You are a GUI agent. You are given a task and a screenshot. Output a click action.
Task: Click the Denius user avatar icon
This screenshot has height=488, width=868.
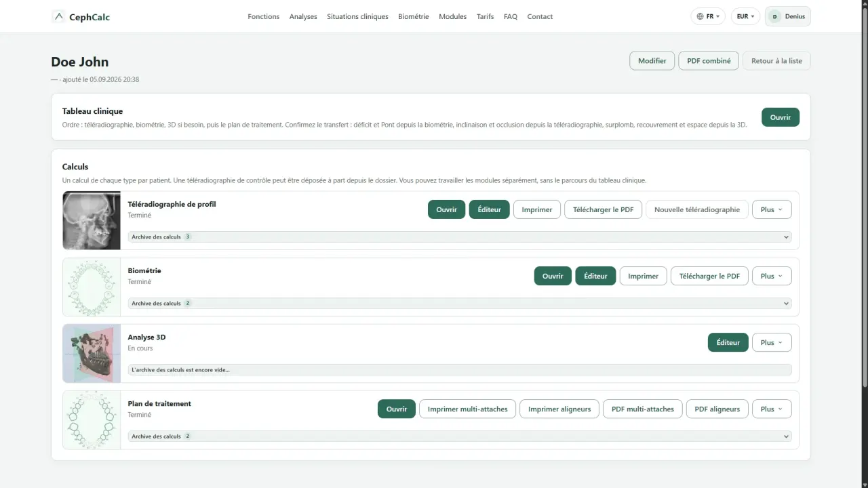point(774,16)
